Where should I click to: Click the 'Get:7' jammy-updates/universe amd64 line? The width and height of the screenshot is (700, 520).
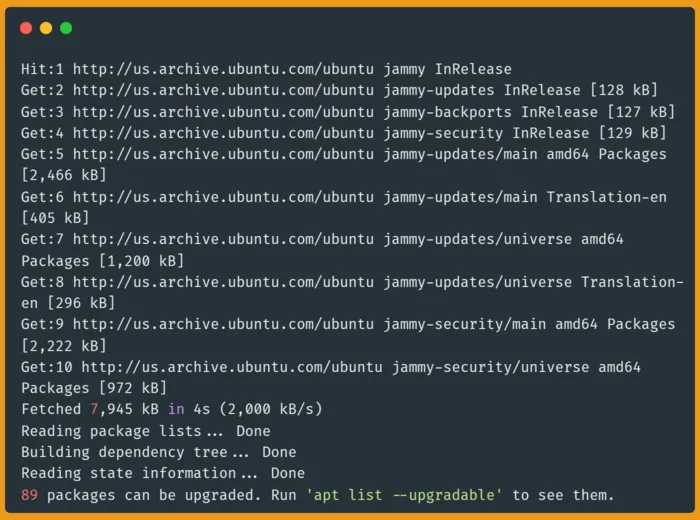[x=322, y=239]
